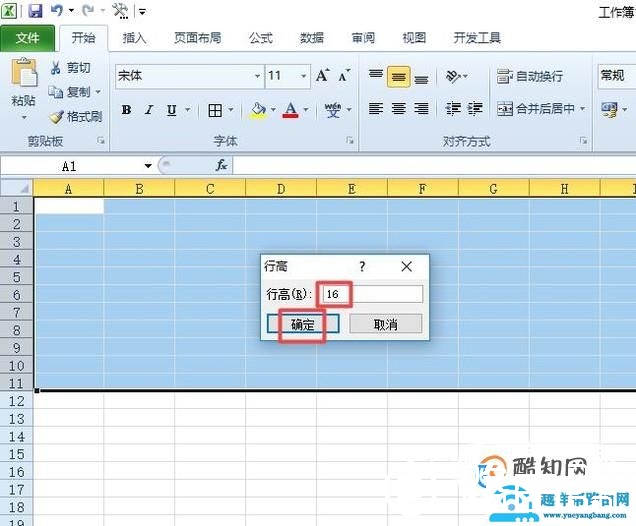Open underline style dropdown arrow
This screenshot has width=636, height=526.
click(x=188, y=109)
